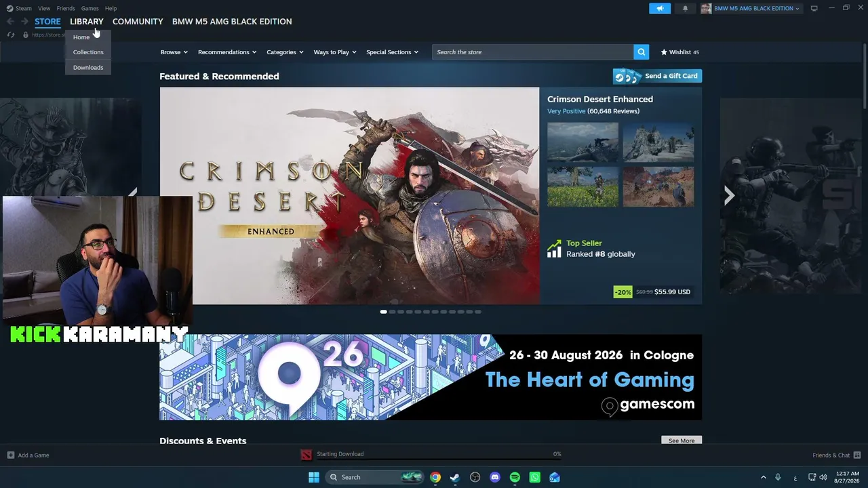Open the gamescom 2026 banner
This screenshot has height=488, width=868.
pos(431,378)
